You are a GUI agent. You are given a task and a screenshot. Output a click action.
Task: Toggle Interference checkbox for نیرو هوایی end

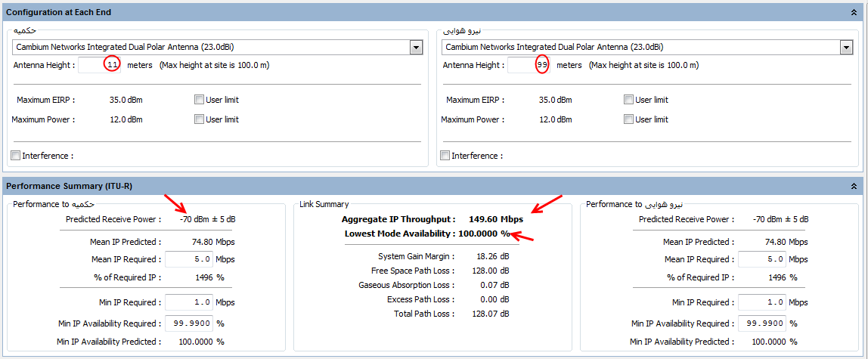coord(445,156)
